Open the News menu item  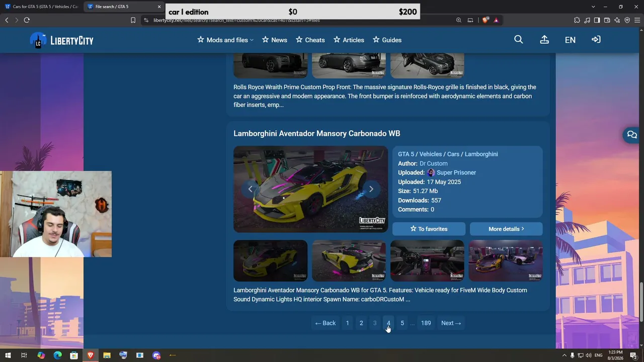275,40
